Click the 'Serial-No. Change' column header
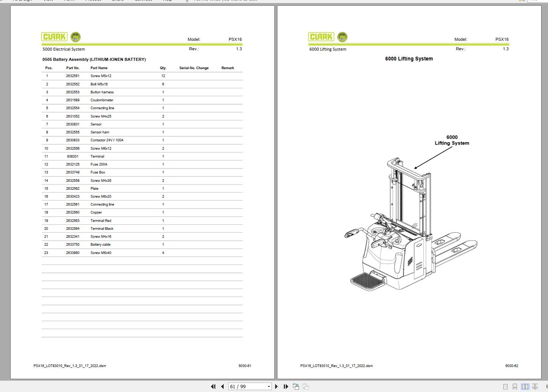This screenshot has width=548, height=392. pos(194,68)
